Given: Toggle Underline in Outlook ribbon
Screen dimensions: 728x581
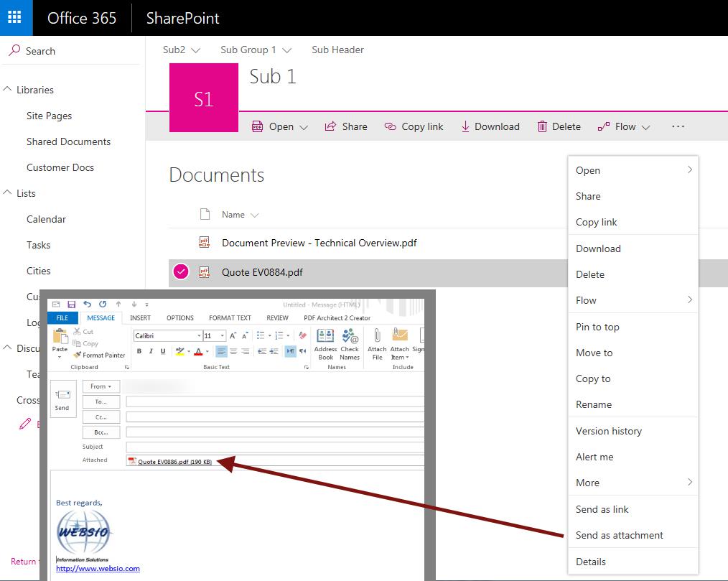Looking at the screenshot, I should (x=163, y=351).
